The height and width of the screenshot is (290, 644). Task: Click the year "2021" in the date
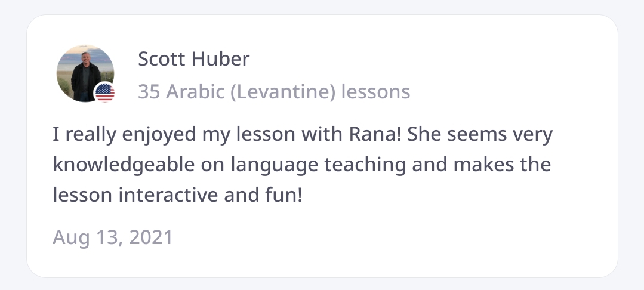tap(150, 237)
